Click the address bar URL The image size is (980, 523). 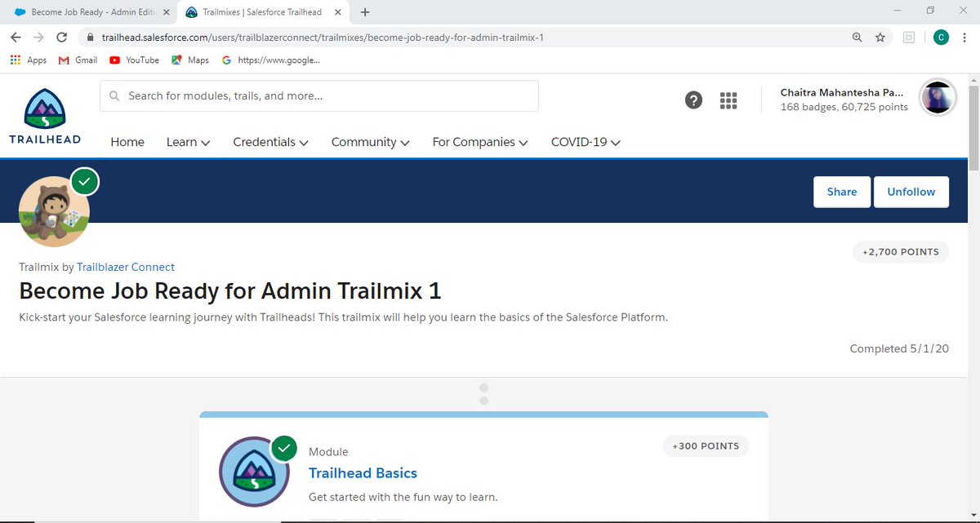point(323,38)
